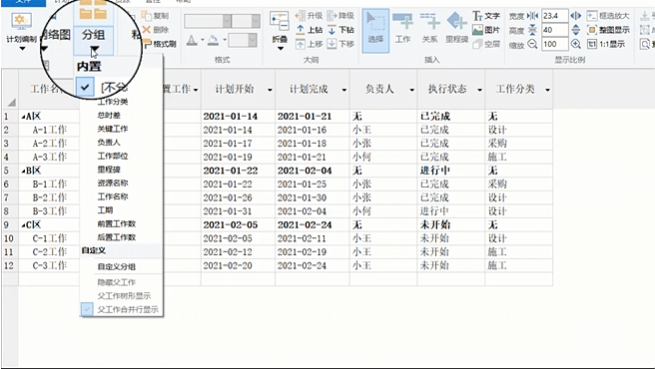Click the 上钻 drill up icon
The image size is (655, 369).
[300, 30]
